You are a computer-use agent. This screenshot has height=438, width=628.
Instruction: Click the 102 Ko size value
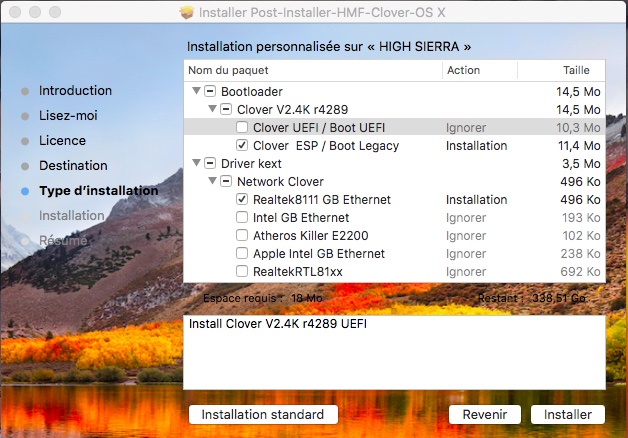click(582, 236)
